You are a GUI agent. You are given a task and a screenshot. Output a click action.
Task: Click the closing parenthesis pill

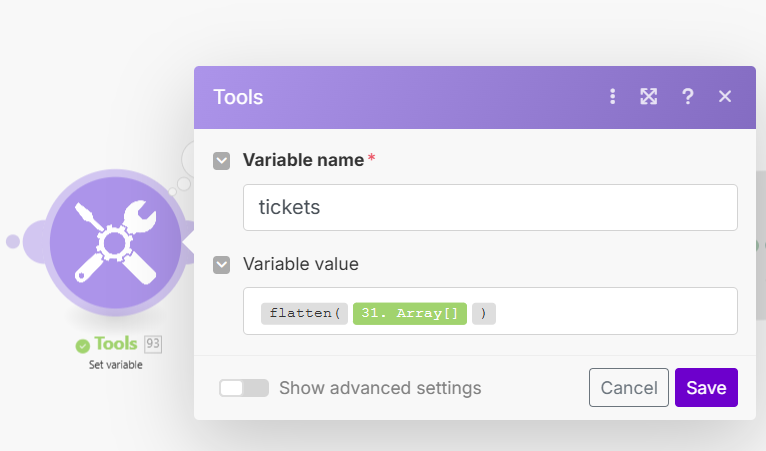point(484,313)
